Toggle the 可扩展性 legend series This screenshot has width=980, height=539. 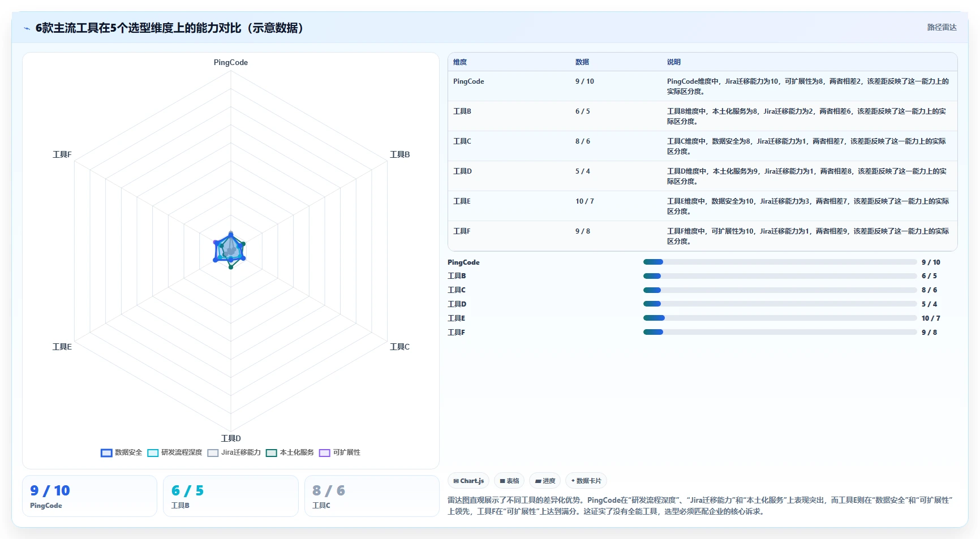point(339,452)
